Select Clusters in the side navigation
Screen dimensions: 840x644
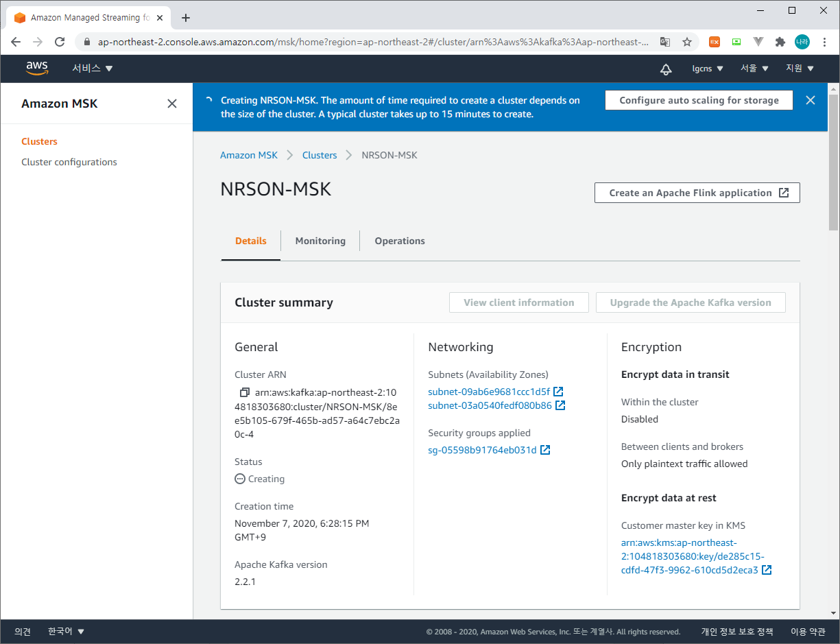pyautogui.click(x=40, y=141)
